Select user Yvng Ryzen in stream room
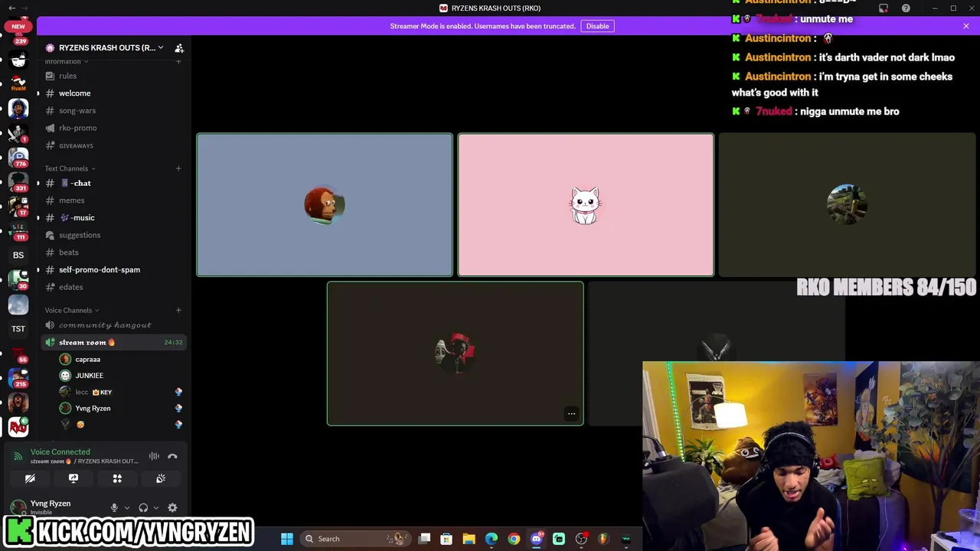The image size is (980, 551). (x=121, y=408)
